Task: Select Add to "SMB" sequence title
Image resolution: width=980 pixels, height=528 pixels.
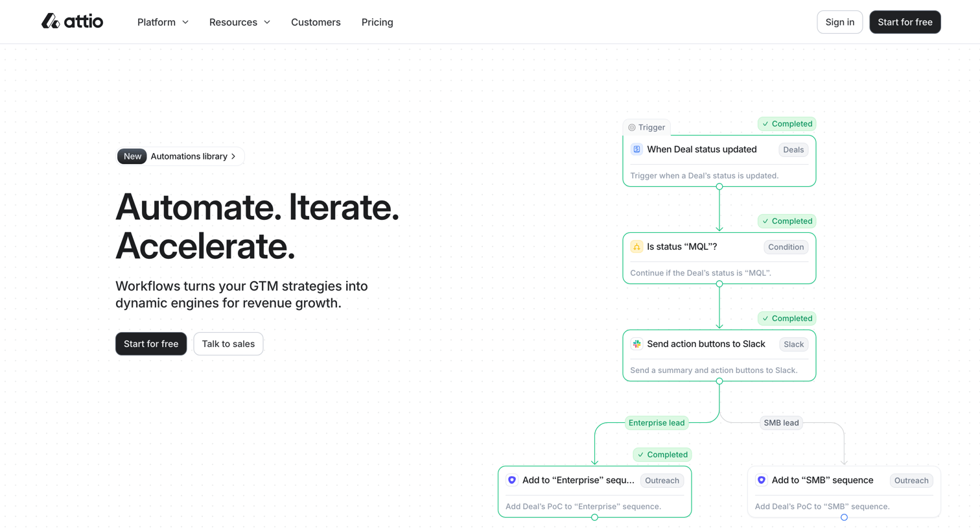Action: click(x=822, y=480)
